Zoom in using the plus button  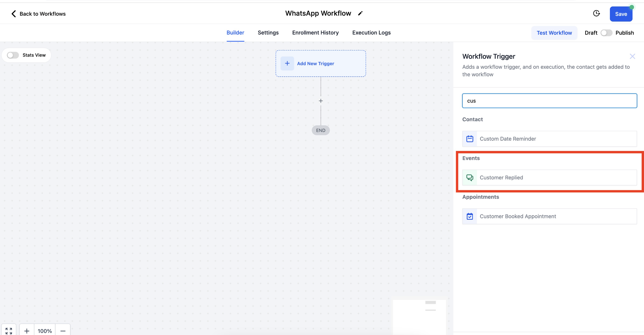[27, 331]
